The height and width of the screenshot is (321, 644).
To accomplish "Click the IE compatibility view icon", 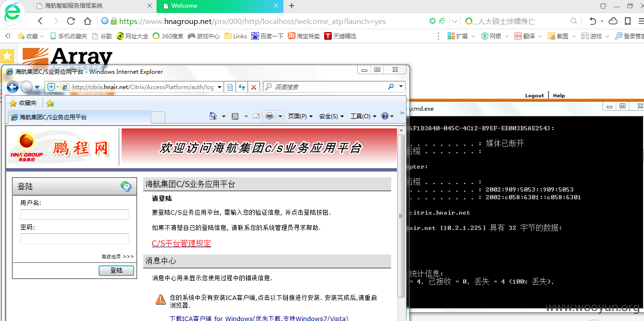I will point(230,87).
